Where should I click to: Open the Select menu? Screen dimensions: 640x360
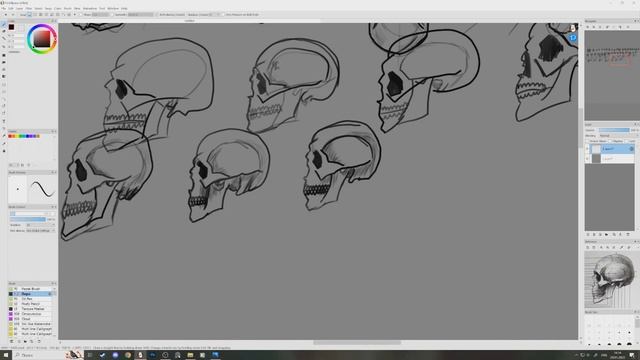click(x=38, y=8)
